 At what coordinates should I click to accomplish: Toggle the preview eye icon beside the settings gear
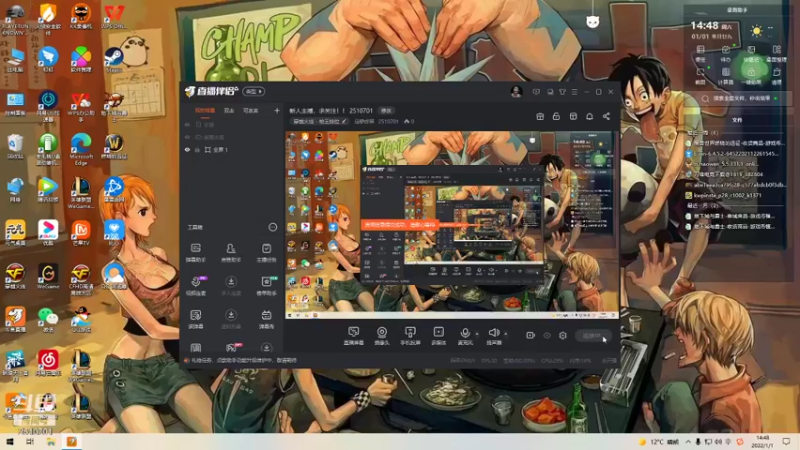tap(547, 335)
